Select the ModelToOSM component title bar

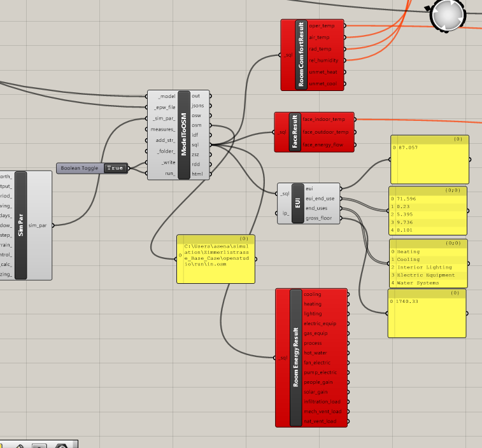184,134
